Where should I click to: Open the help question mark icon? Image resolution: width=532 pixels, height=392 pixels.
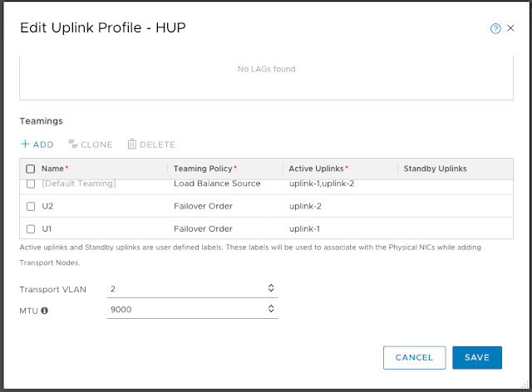point(495,28)
